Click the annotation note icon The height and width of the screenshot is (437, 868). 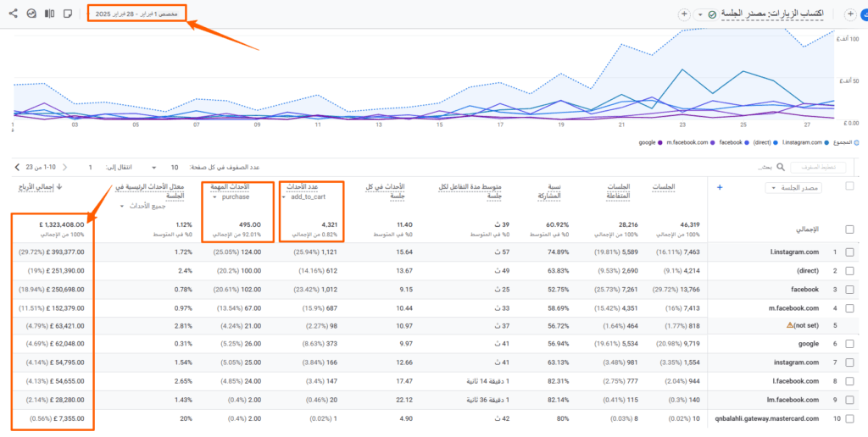click(68, 14)
